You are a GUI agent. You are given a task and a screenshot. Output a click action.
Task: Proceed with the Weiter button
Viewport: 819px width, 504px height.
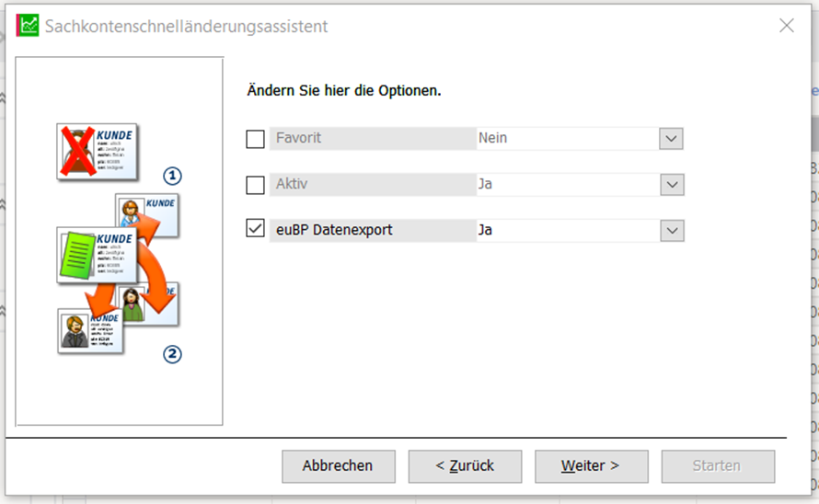(x=591, y=466)
